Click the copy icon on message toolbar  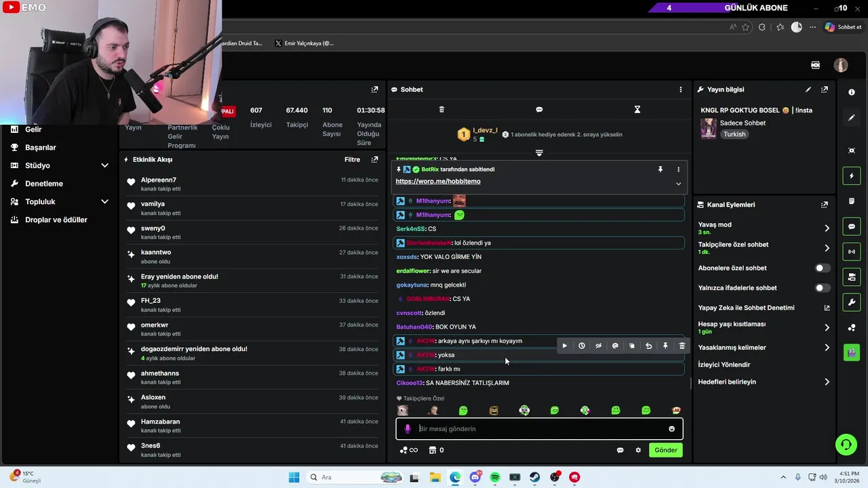(x=631, y=346)
